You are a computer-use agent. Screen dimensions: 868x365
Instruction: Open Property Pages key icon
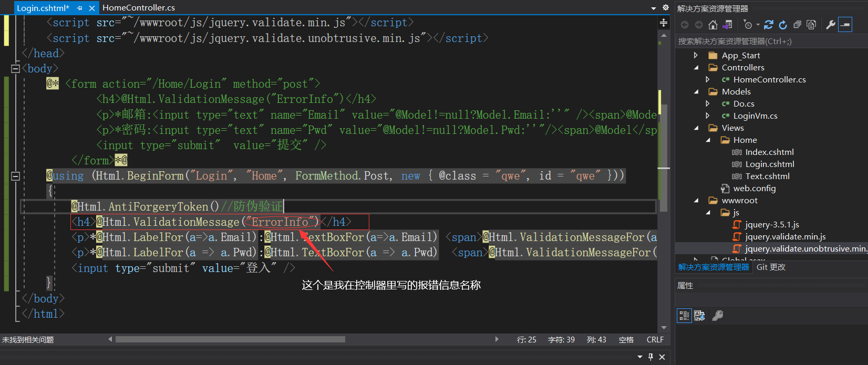717,316
